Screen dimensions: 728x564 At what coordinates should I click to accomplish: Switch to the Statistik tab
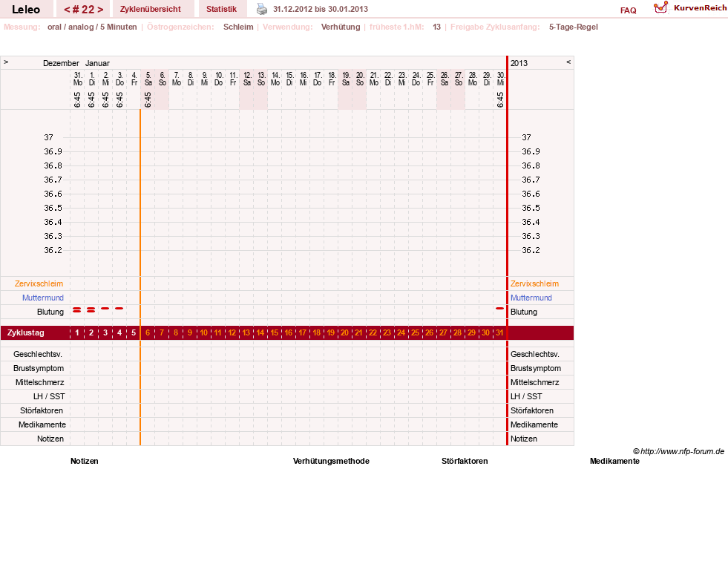(221, 9)
